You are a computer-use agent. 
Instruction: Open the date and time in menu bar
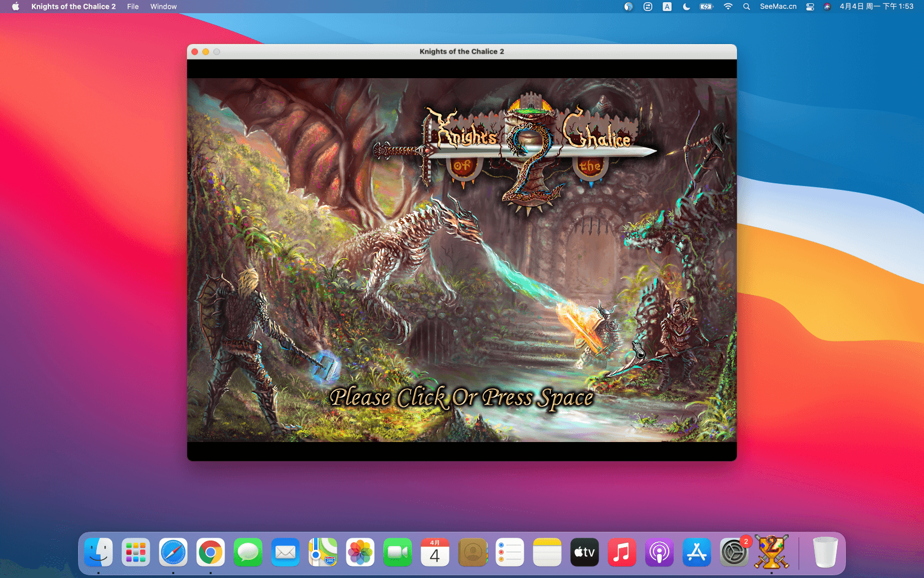point(876,7)
